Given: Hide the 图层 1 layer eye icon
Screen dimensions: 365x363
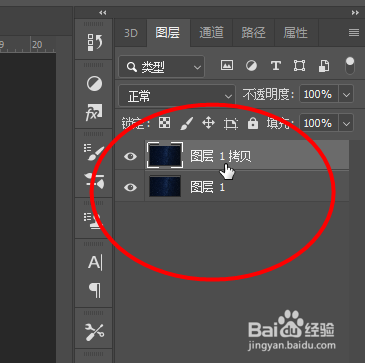Looking at the screenshot, I should tap(130, 187).
